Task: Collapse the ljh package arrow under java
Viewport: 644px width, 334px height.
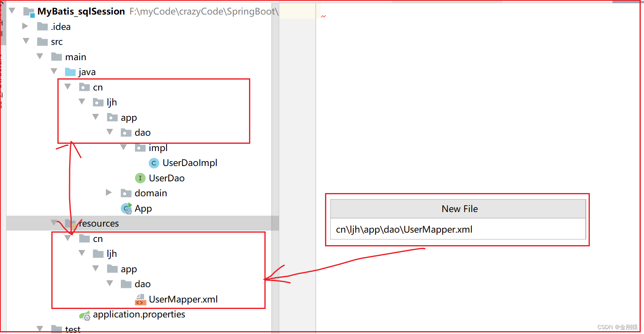Action: point(82,101)
